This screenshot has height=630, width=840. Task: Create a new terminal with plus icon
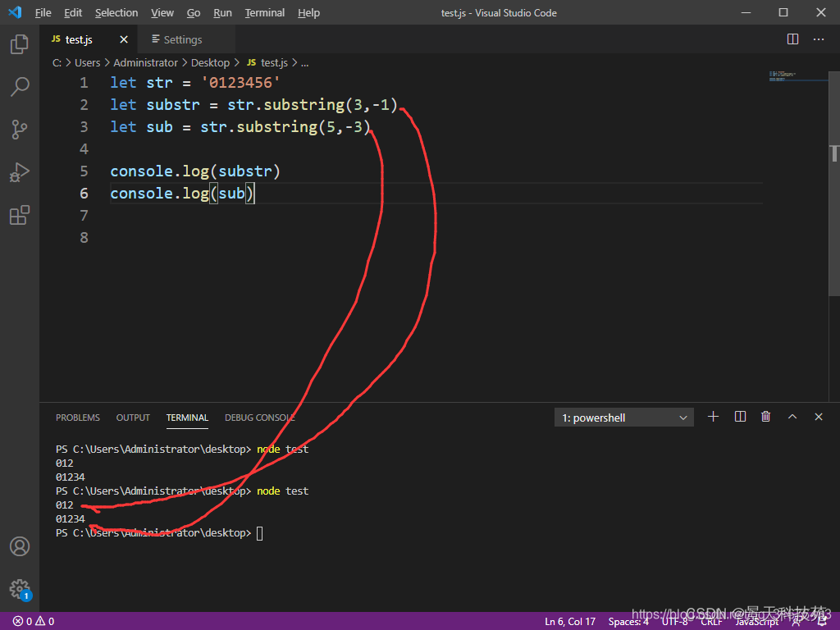click(713, 417)
